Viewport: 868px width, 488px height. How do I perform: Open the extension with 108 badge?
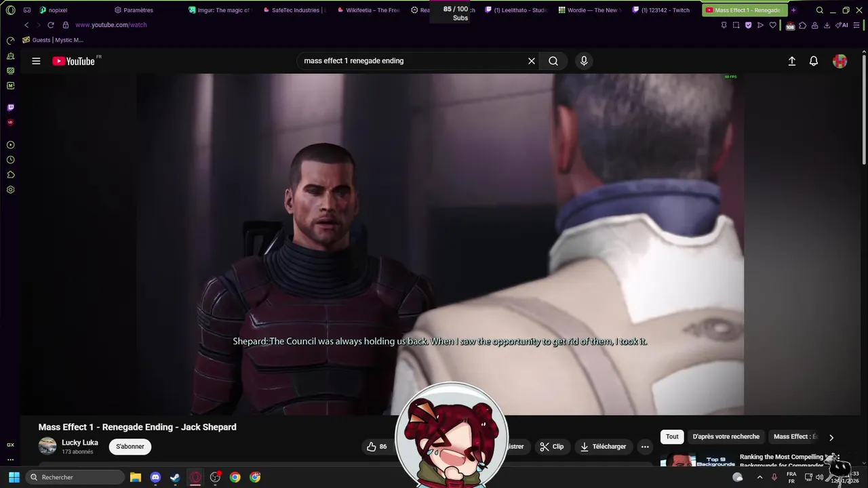tap(790, 26)
